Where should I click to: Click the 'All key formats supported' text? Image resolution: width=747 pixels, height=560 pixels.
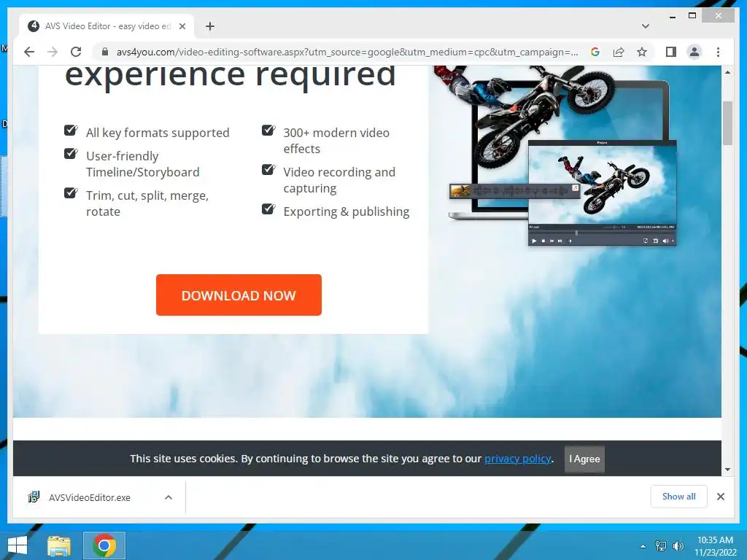[x=158, y=133]
